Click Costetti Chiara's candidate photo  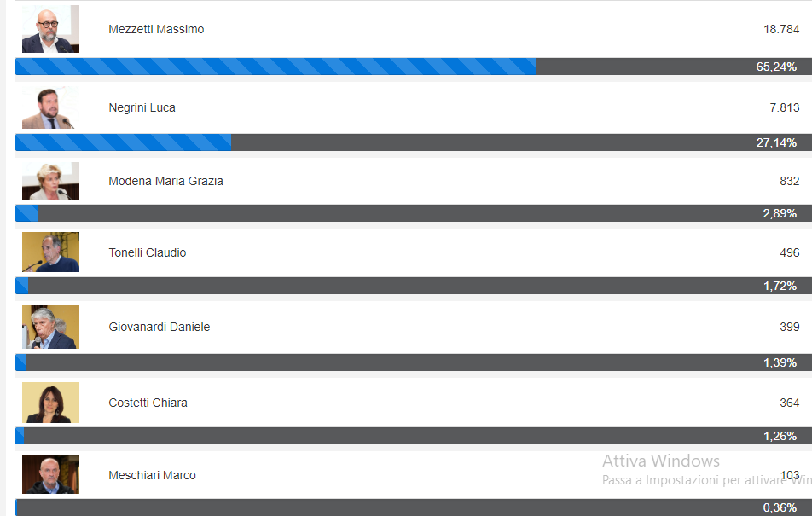tap(50, 403)
